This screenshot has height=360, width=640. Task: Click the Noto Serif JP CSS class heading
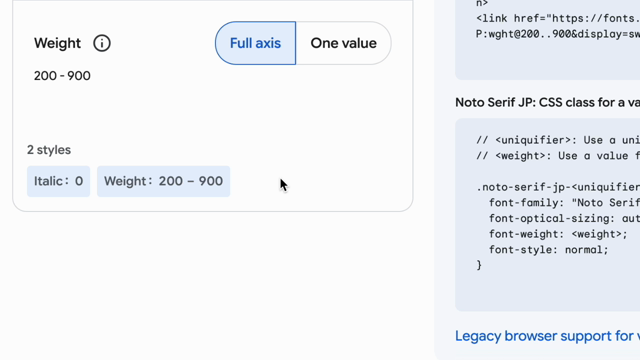click(x=547, y=102)
